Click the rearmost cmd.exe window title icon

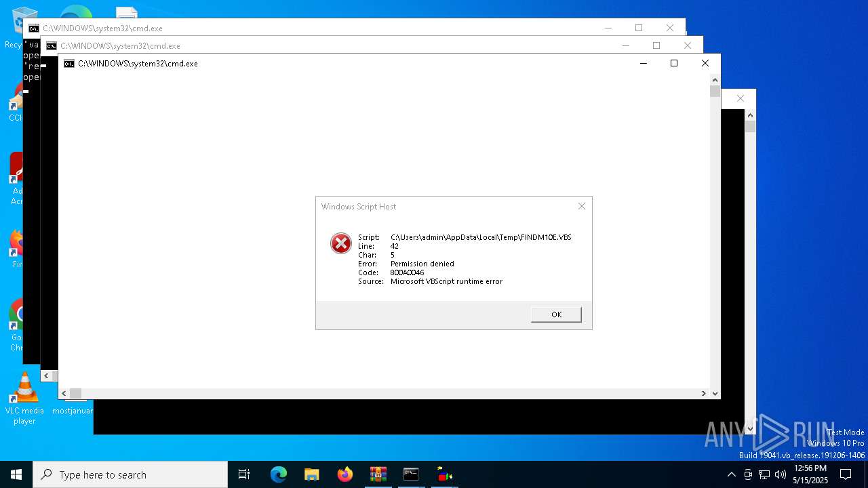pos(34,28)
